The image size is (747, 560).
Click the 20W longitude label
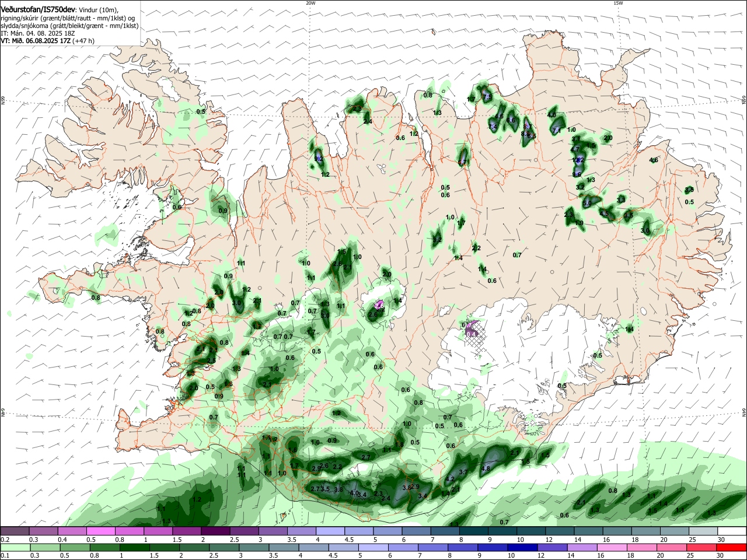click(310, 3)
